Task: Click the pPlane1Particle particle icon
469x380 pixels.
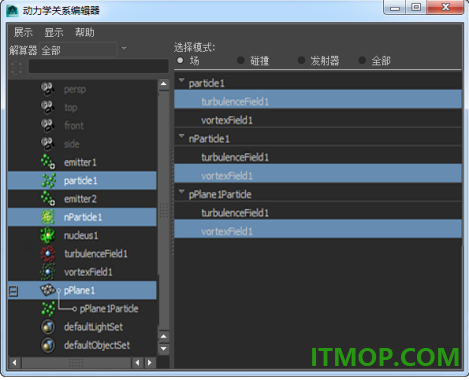Action: point(48,309)
